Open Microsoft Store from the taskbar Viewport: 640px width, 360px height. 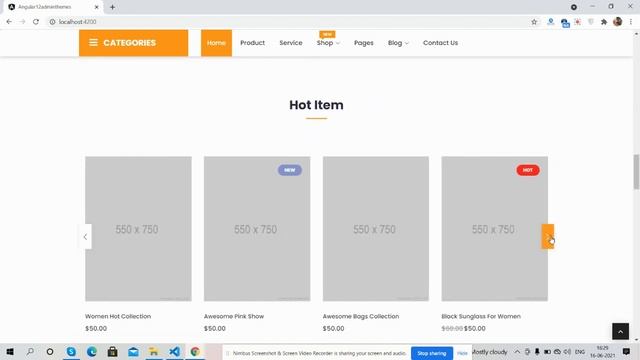coord(113,351)
